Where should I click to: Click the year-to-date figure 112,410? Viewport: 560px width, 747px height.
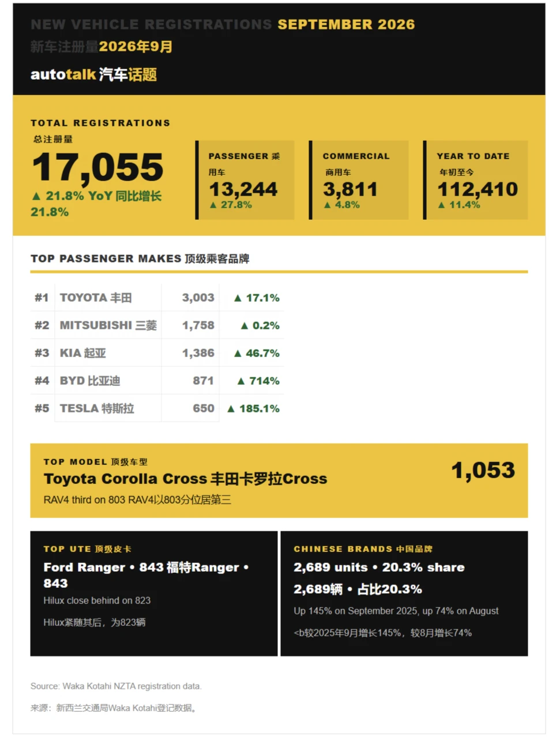[x=478, y=189]
